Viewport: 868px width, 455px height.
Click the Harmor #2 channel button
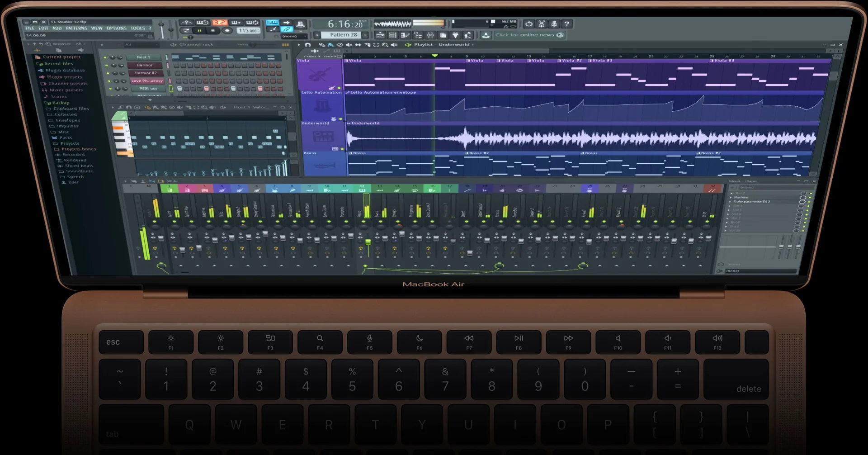[x=146, y=73]
